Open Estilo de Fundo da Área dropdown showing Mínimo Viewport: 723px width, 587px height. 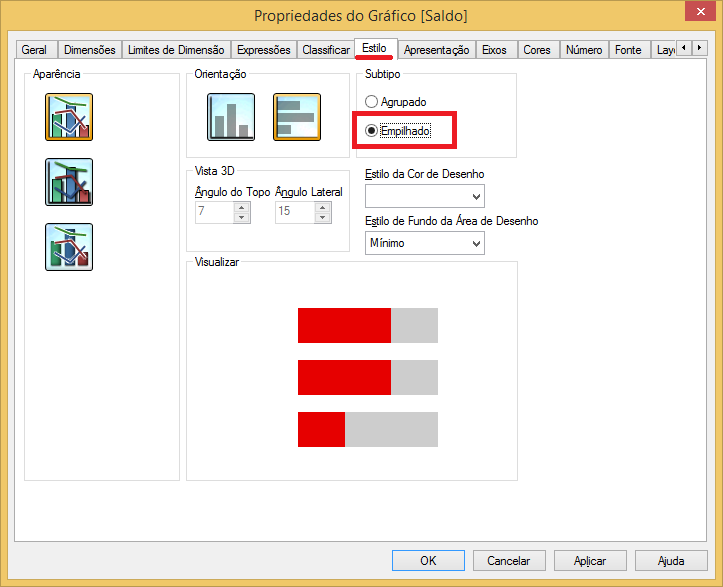coord(425,243)
